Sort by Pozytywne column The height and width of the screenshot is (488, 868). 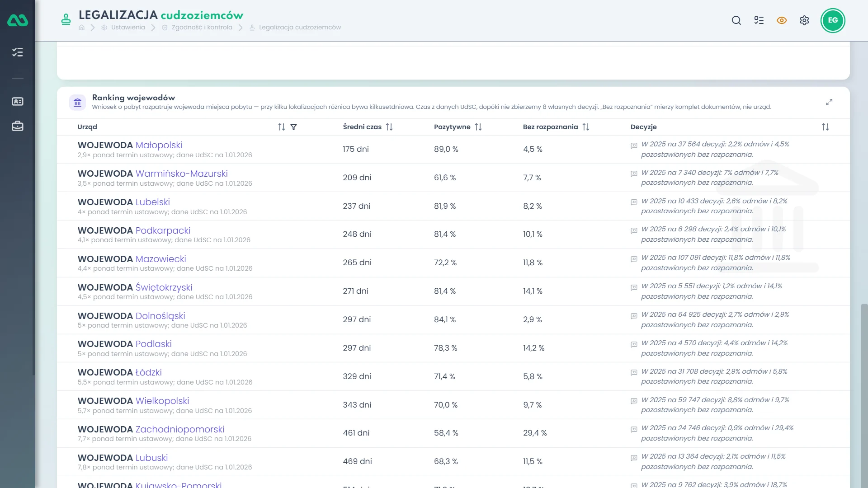coord(478,127)
